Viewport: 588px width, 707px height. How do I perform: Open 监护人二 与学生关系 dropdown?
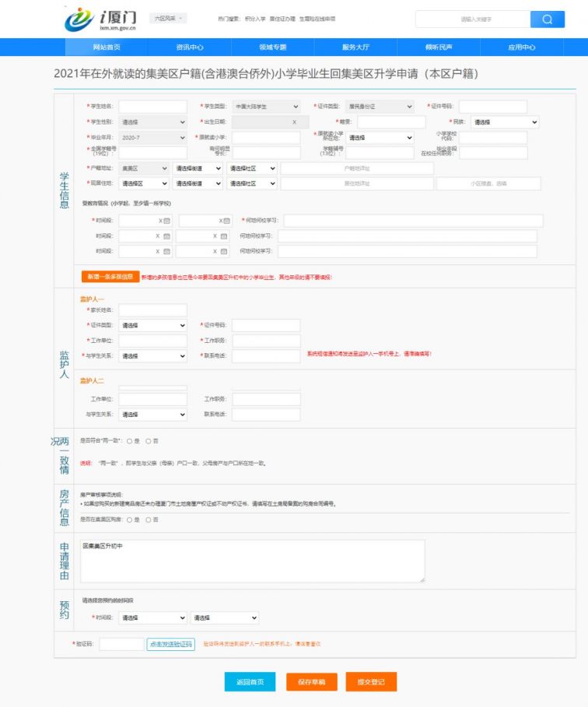coord(153,415)
